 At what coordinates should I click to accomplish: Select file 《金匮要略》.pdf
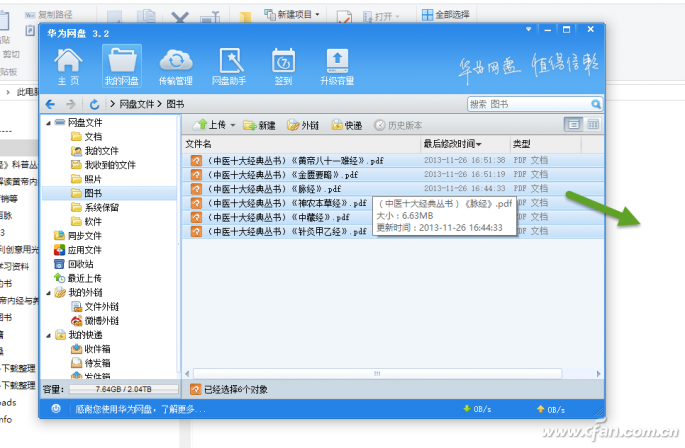click(x=393, y=175)
